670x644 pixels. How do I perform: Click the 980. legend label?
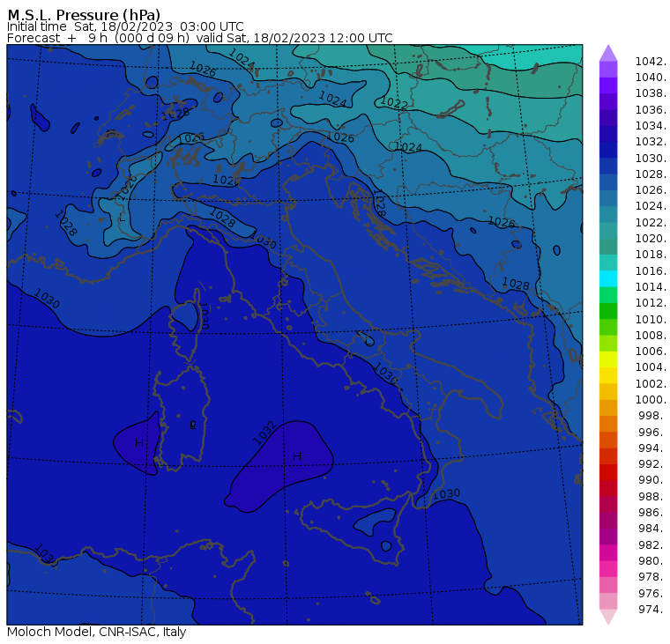pyautogui.click(x=652, y=560)
